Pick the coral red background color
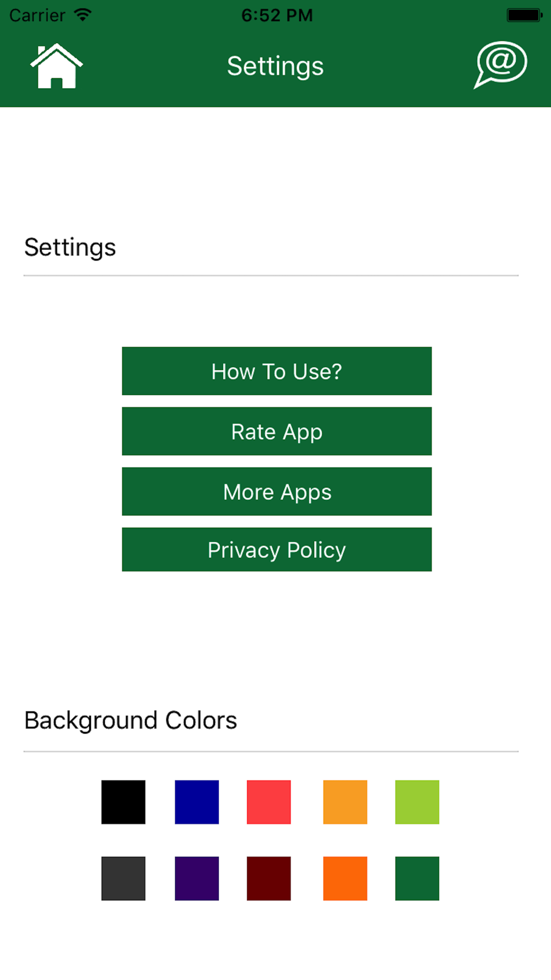This screenshot has height=980, width=551. (x=269, y=802)
